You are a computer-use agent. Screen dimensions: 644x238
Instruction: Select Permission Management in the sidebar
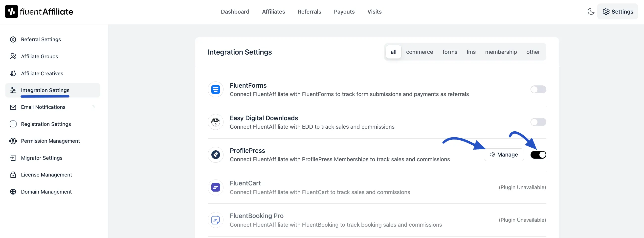coord(50,141)
